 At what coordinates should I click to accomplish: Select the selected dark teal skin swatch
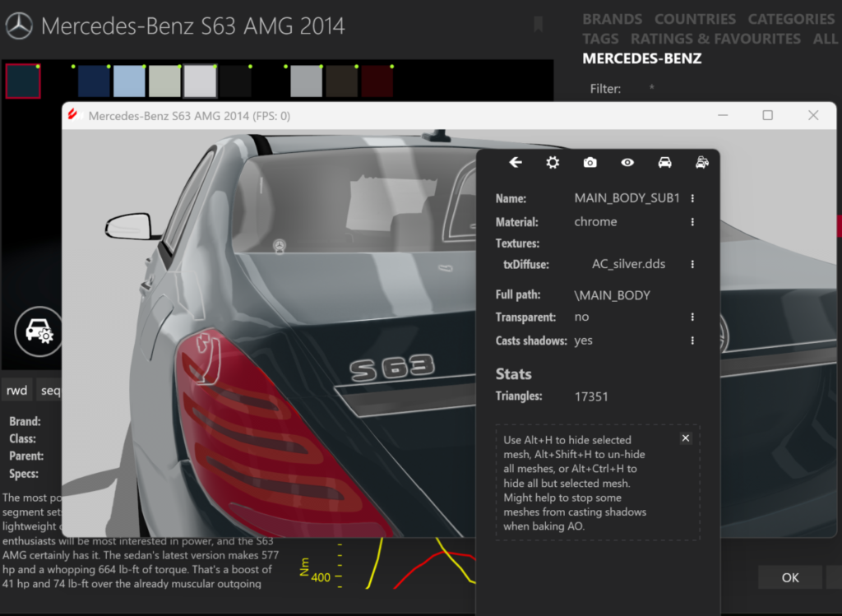pos(23,81)
